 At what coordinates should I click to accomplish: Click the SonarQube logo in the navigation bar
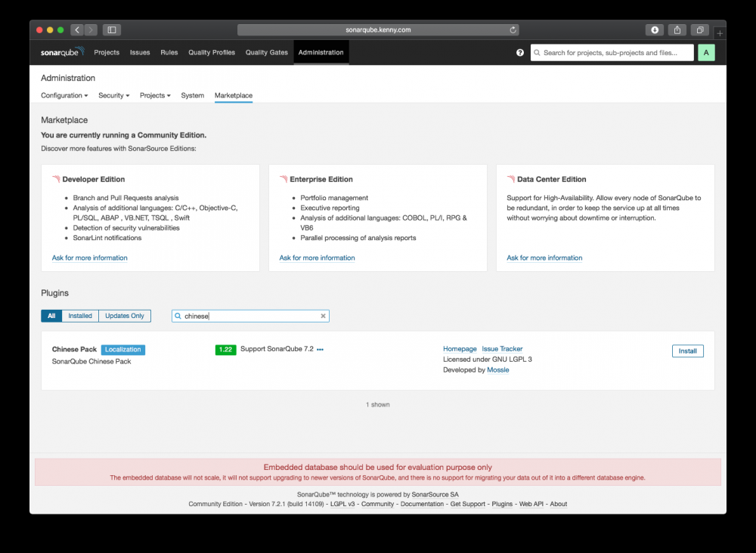(61, 52)
